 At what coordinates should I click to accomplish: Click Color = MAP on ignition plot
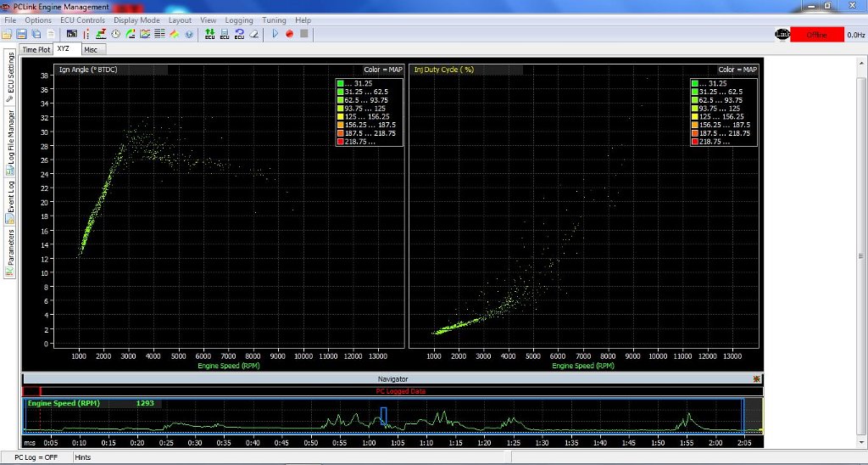(383, 70)
